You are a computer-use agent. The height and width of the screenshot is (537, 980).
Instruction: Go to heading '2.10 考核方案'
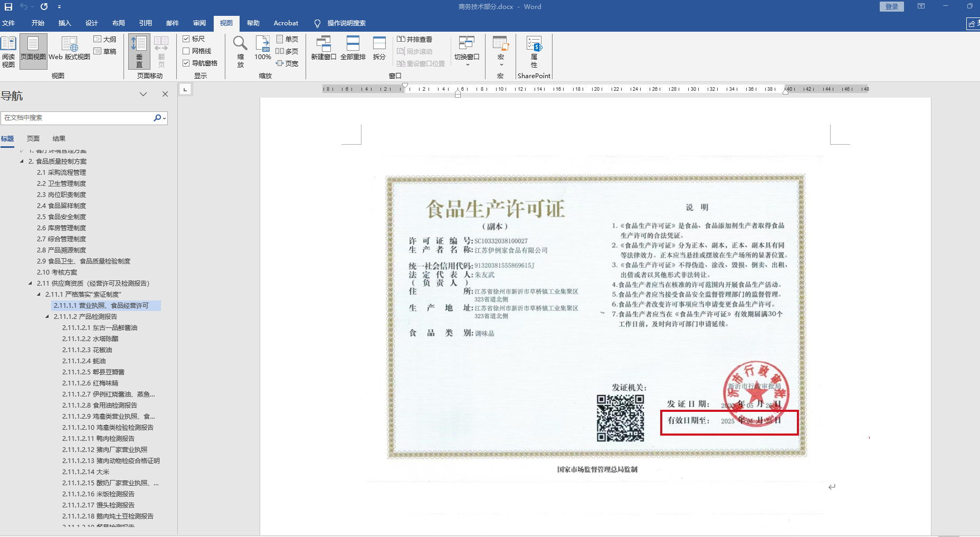pos(57,272)
